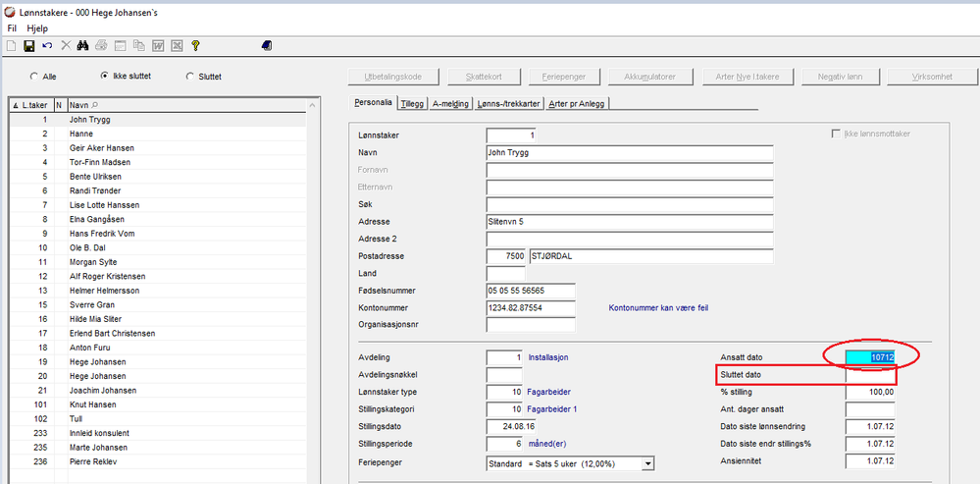
Task: Select Randi Trønder in the employee list
Action: coord(94,190)
